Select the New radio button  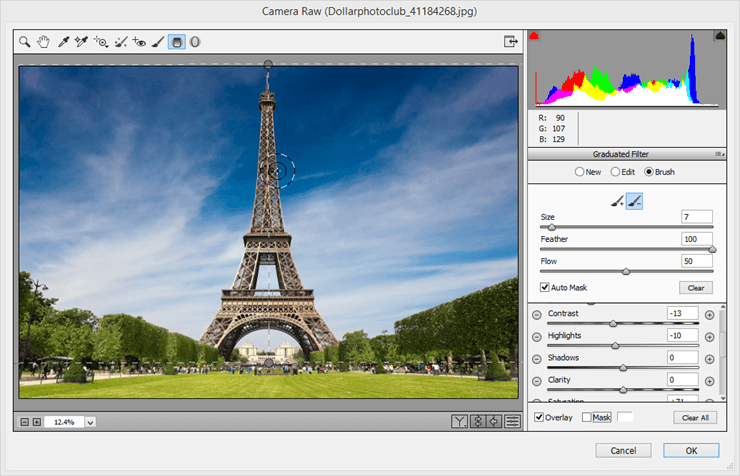[580, 172]
